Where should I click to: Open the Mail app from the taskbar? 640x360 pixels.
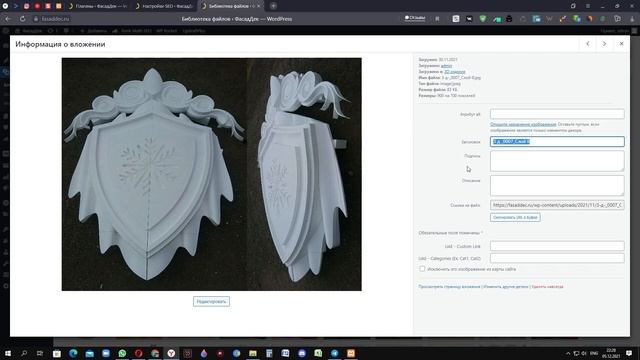tap(89, 353)
